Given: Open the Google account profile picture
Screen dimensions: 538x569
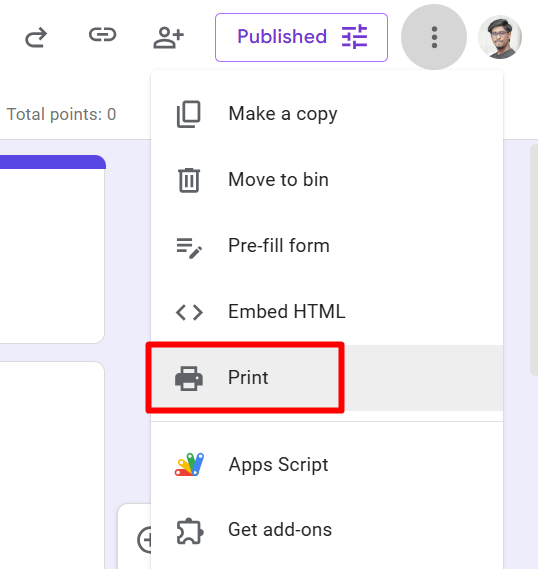Looking at the screenshot, I should [x=500, y=37].
